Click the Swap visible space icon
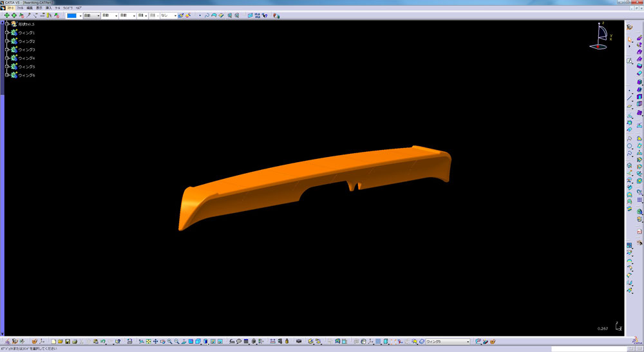Image resolution: width=644 pixels, height=352 pixels. coord(220,341)
